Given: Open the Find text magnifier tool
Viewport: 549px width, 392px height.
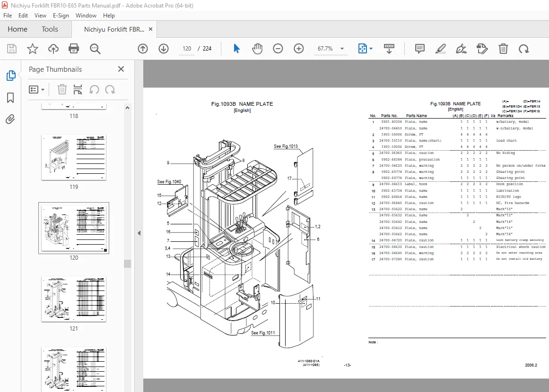Looking at the screenshot, I should pos(95,49).
